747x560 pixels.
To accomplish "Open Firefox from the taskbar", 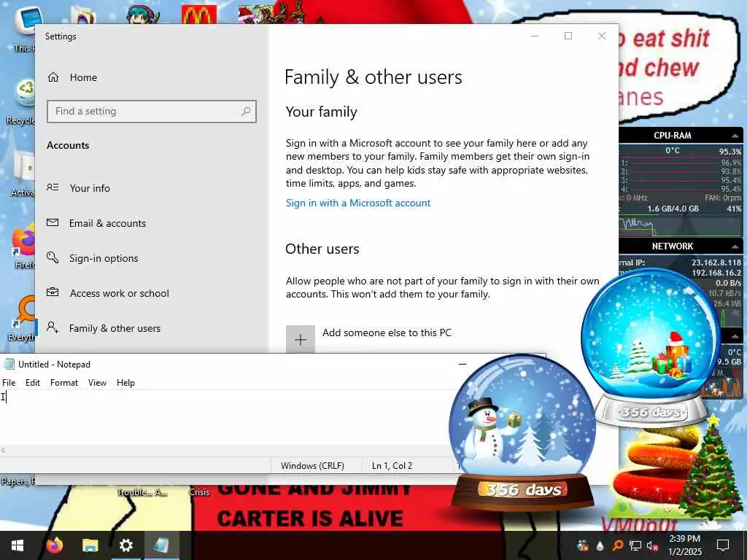I will (55, 545).
